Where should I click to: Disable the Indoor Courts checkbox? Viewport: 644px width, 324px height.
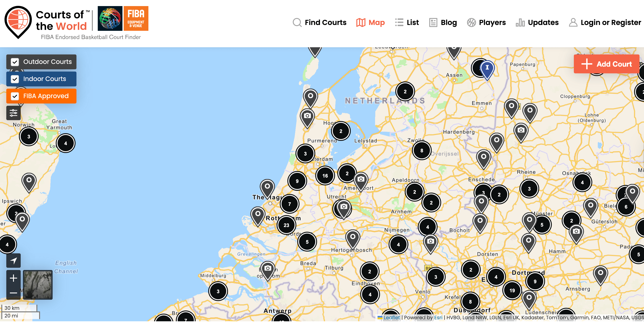tap(15, 79)
